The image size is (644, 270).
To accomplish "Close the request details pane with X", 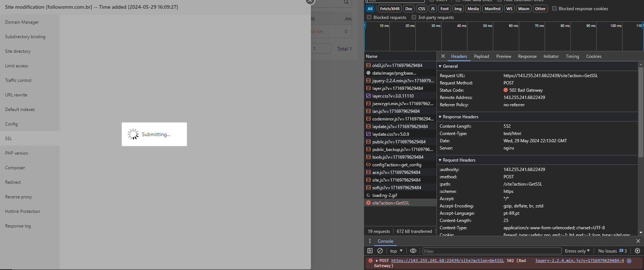I will coord(443,56).
